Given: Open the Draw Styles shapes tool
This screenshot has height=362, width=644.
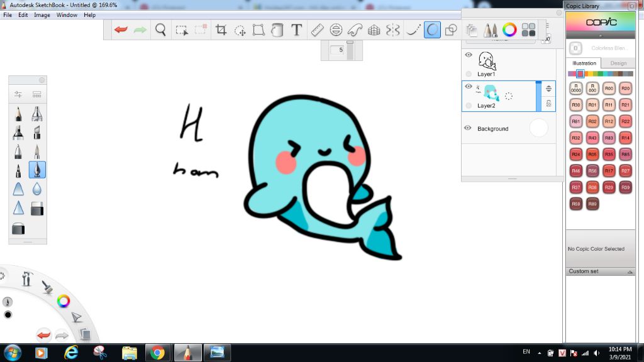Looking at the screenshot, I should click(x=451, y=30).
